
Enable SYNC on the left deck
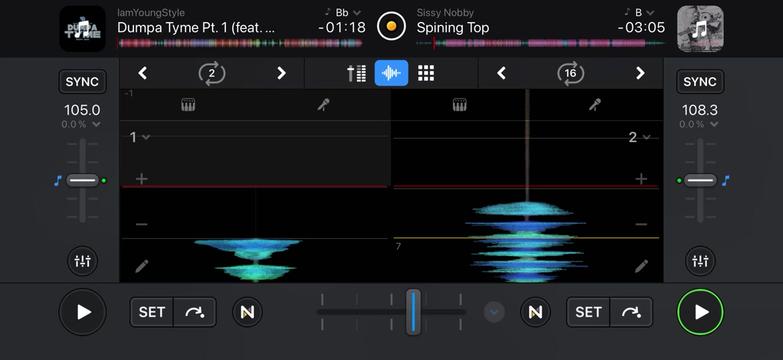pyautogui.click(x=82, y=82)
